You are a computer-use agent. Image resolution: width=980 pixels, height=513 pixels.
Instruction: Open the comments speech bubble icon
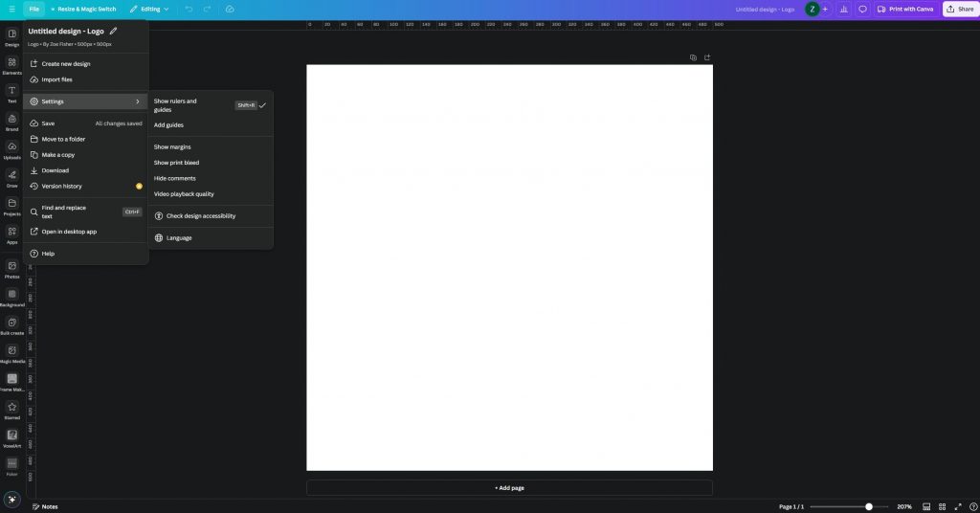click(x=862, y=9)
